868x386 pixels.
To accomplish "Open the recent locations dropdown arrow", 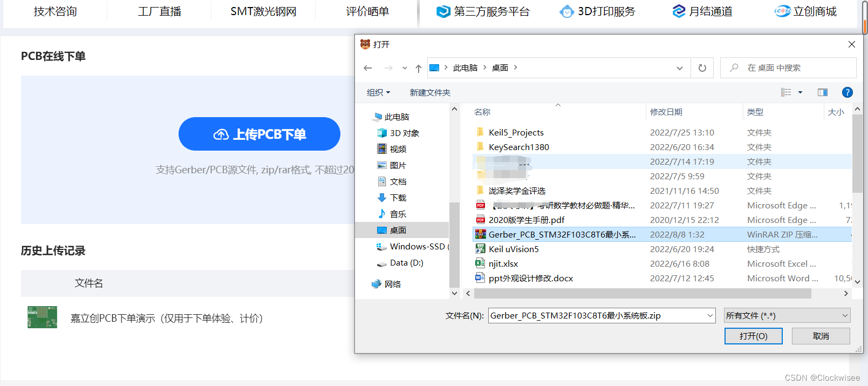I will pyautogui.click(x=405, y=68).
